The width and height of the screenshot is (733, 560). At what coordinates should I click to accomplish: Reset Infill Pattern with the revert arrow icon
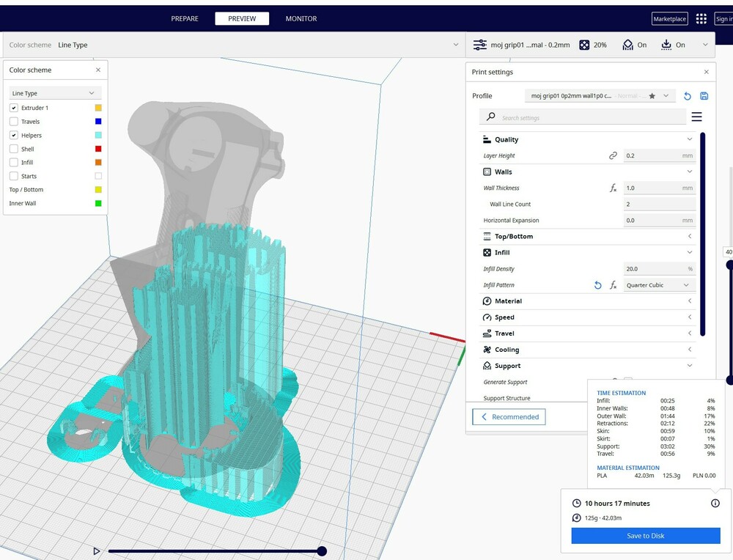pos(597,285)
